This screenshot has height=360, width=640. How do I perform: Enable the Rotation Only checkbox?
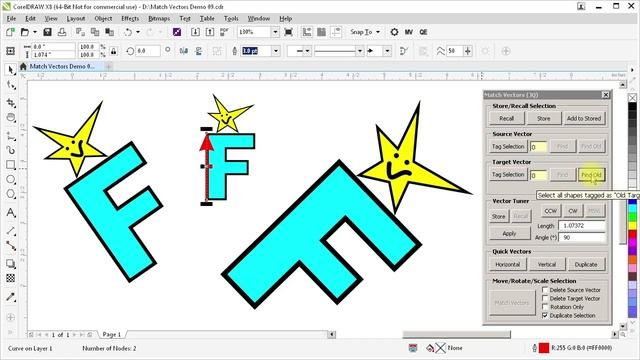coord(545,307)
